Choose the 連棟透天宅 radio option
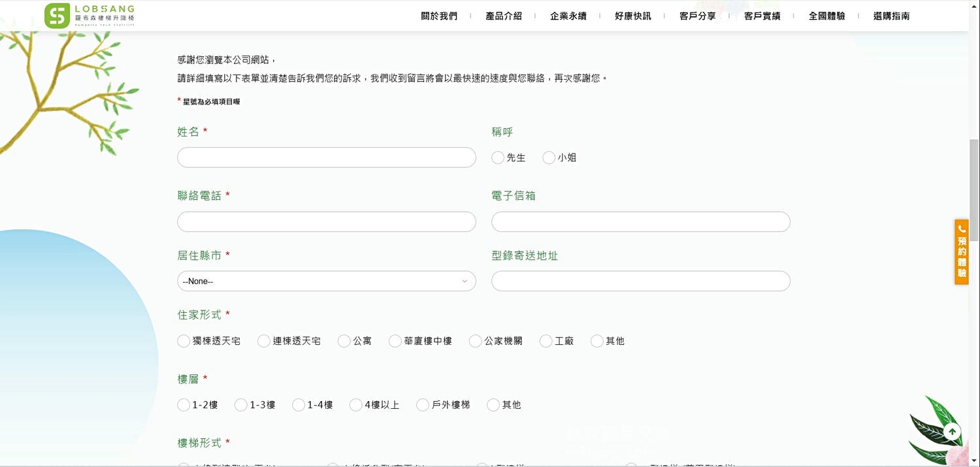Screen dimensions: 980x467 pos(264,341)
